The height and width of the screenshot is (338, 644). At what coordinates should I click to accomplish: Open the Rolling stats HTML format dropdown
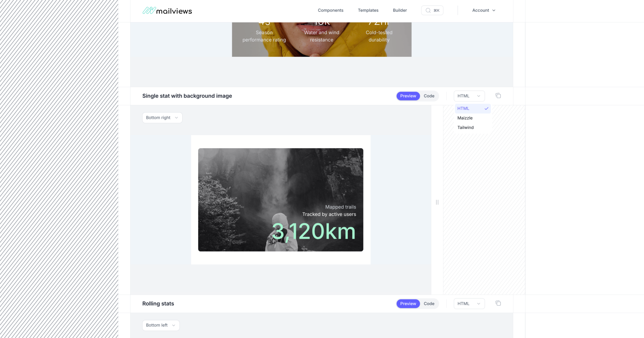click(469, 303)
